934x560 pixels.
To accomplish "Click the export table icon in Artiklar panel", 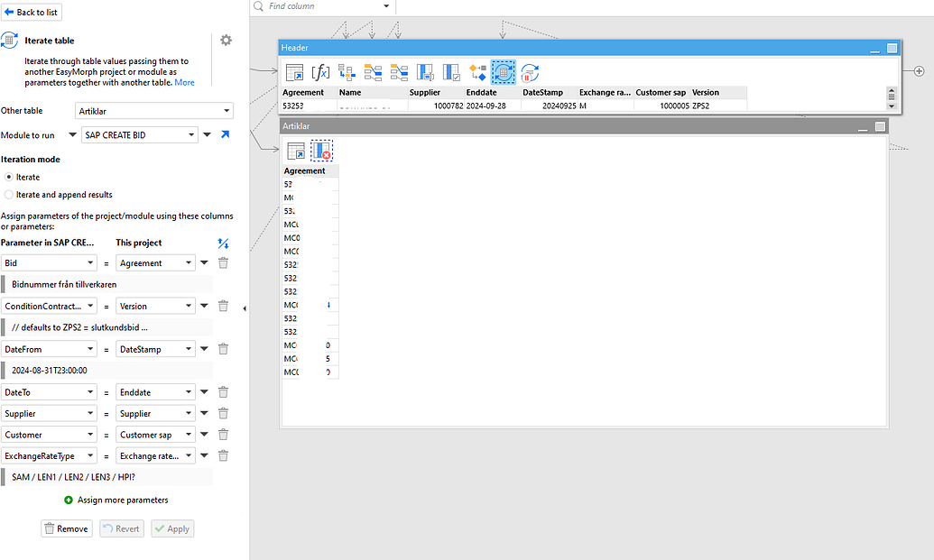I will [x=294, y=150].
